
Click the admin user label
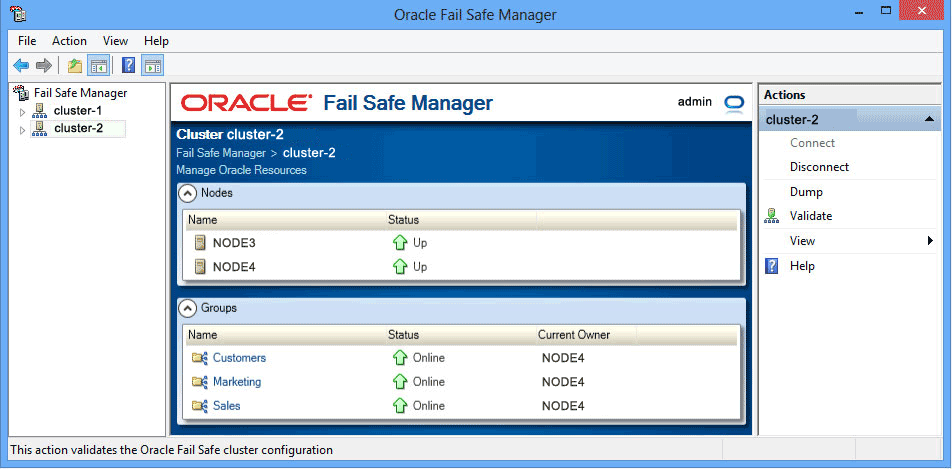click(x=695, y=102)
